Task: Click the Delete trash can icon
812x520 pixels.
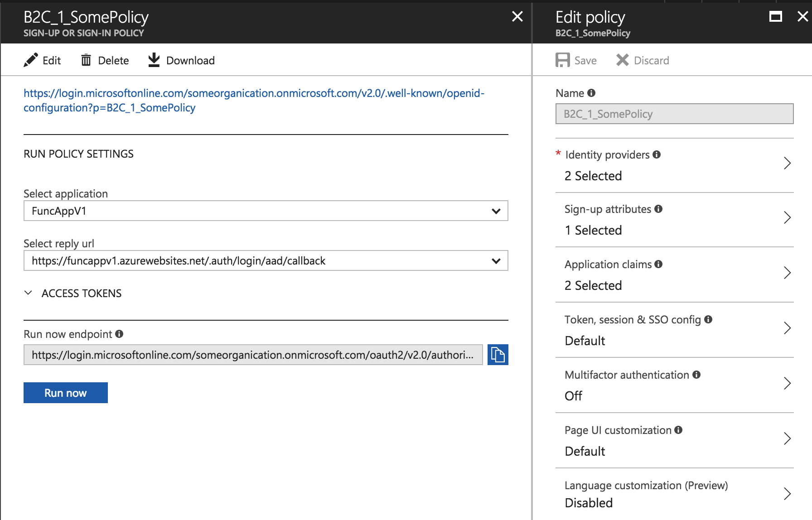Action: point(86,60)
